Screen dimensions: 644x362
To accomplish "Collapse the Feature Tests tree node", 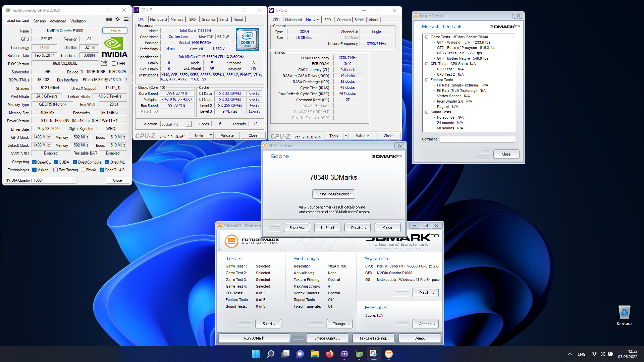I will pyautogui.click(x=427, y=80).
